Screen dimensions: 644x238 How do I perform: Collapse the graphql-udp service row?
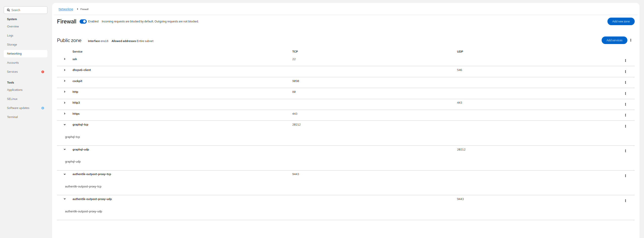(65, 149)
